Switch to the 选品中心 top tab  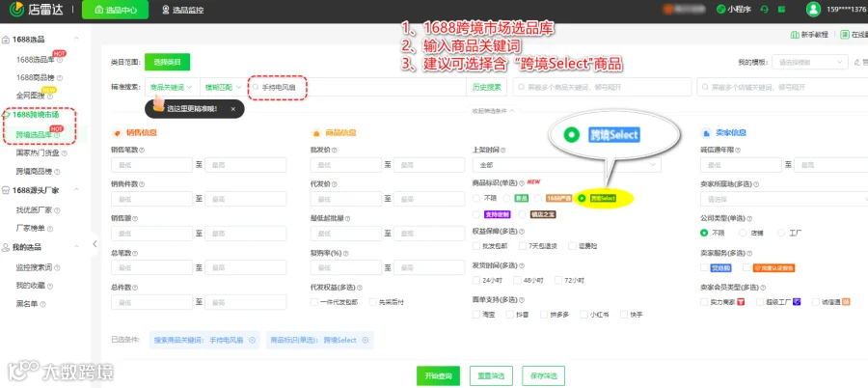pyautogui.click(x=115, y=10)
